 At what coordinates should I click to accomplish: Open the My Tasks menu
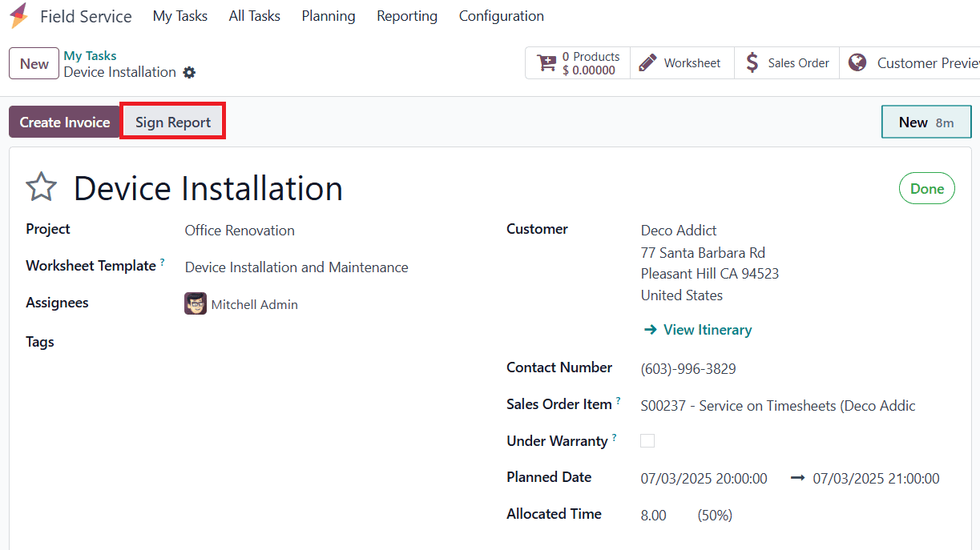click(x=180, y=16)
